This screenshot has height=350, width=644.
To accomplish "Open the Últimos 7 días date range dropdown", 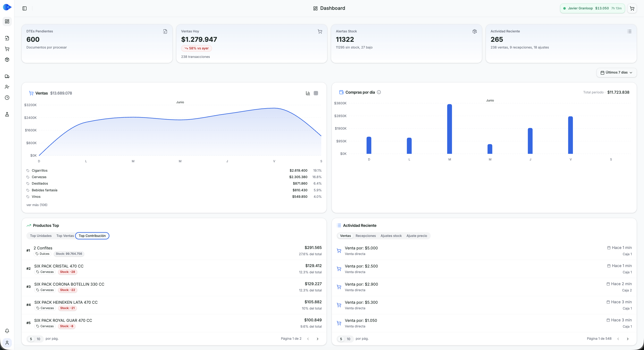I will point(616,72).
